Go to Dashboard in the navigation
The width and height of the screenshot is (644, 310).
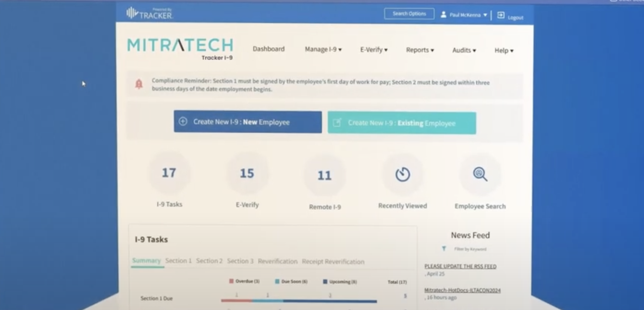[x=268, y=49]
